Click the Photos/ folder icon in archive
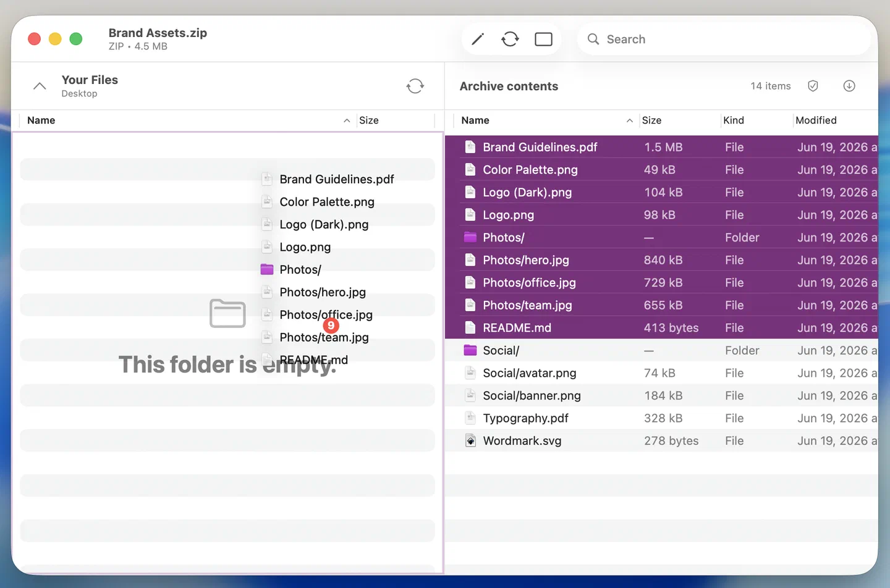 coord(470,237)
